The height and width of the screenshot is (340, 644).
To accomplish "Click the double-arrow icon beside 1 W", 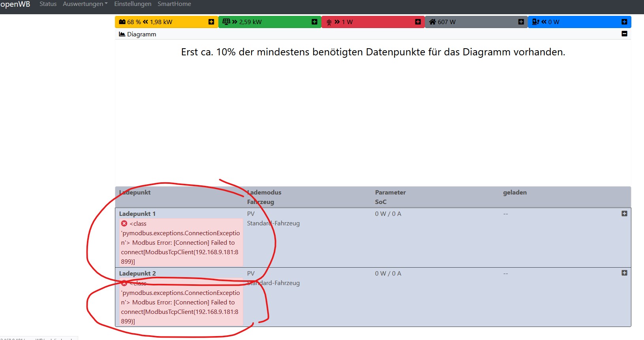I will tap(337, 22).
